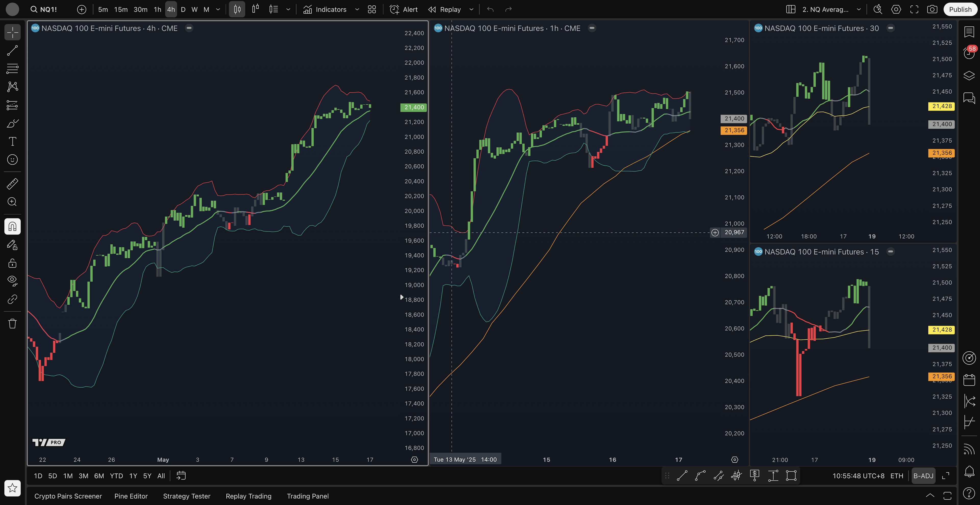The image size is (980, 505).
Task: Click the Publish button
Action: pyautogui.click(x=960, y=9)
